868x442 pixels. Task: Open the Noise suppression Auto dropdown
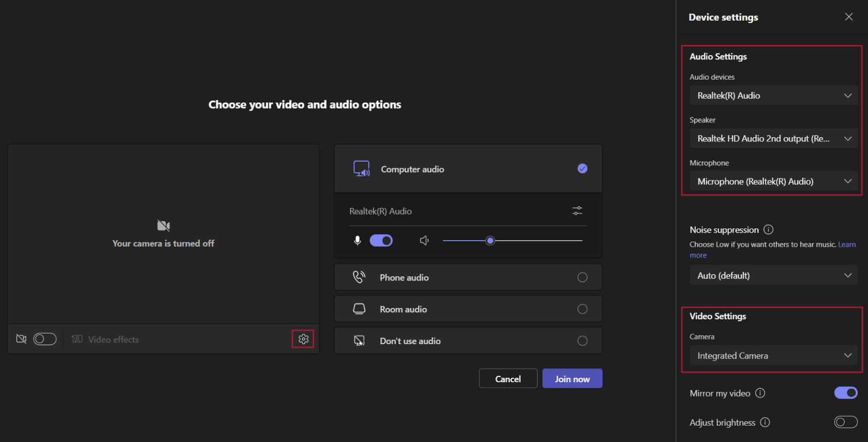tap(773, 275)
